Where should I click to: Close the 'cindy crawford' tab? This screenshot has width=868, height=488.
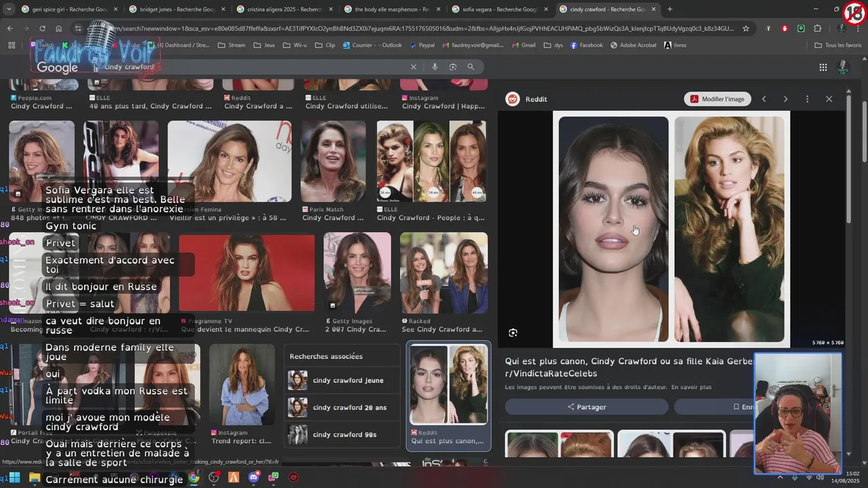tap(654, 9)
